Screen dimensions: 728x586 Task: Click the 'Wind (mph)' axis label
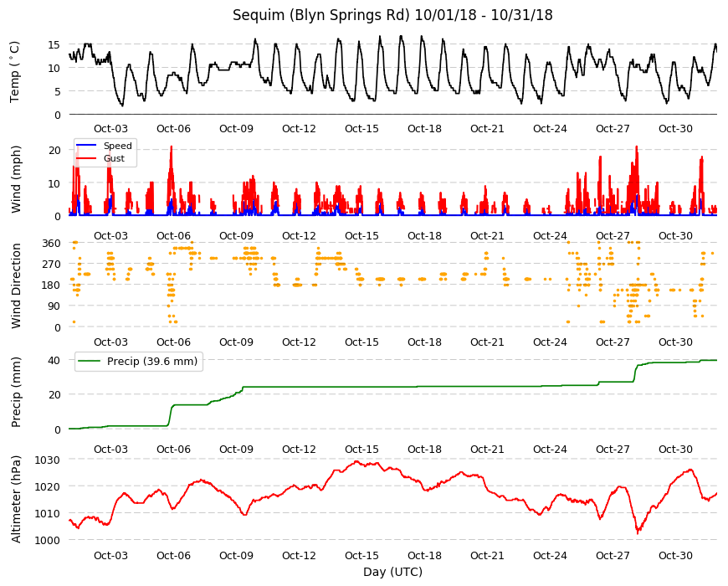(16, 179)
